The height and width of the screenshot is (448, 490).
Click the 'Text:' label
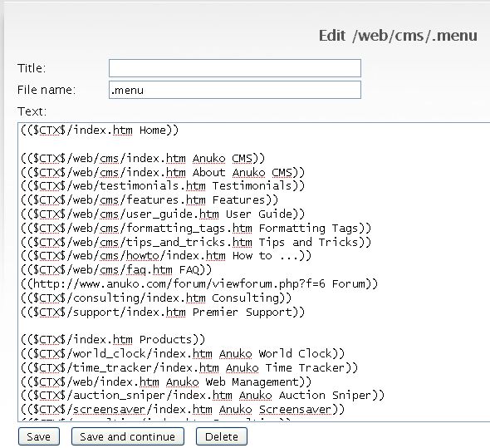(32, 111)
